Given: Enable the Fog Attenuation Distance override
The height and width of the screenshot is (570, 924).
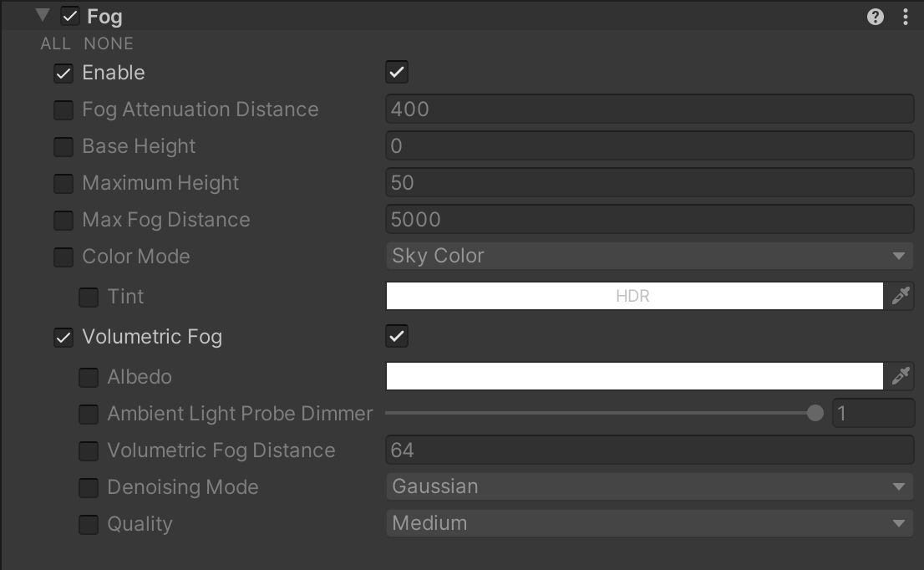Looking at the screenshot, I should coord(63,109).
